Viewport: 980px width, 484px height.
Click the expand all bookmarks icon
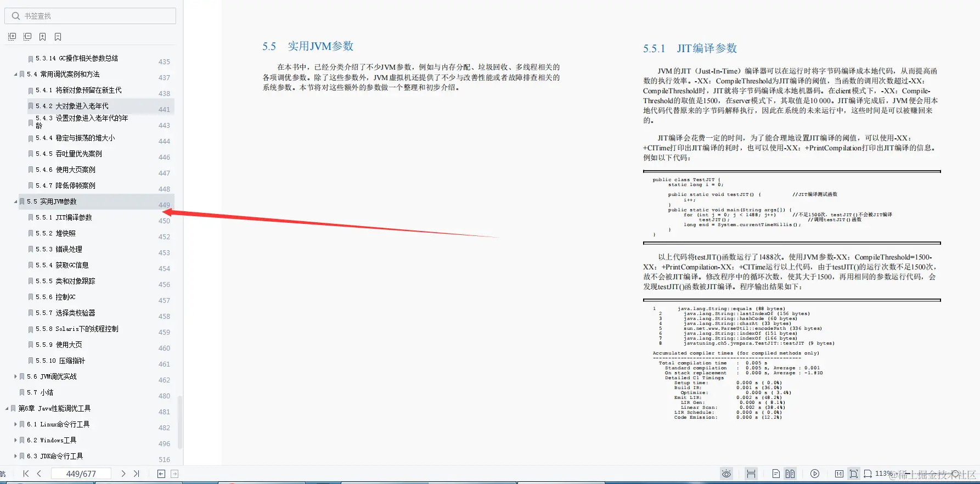coord(12,37)
